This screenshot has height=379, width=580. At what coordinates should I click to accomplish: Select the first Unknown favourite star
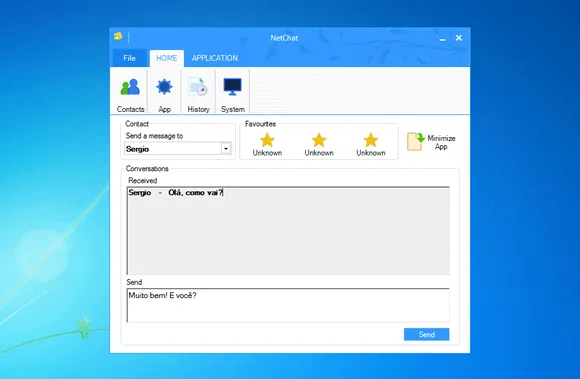267,140
